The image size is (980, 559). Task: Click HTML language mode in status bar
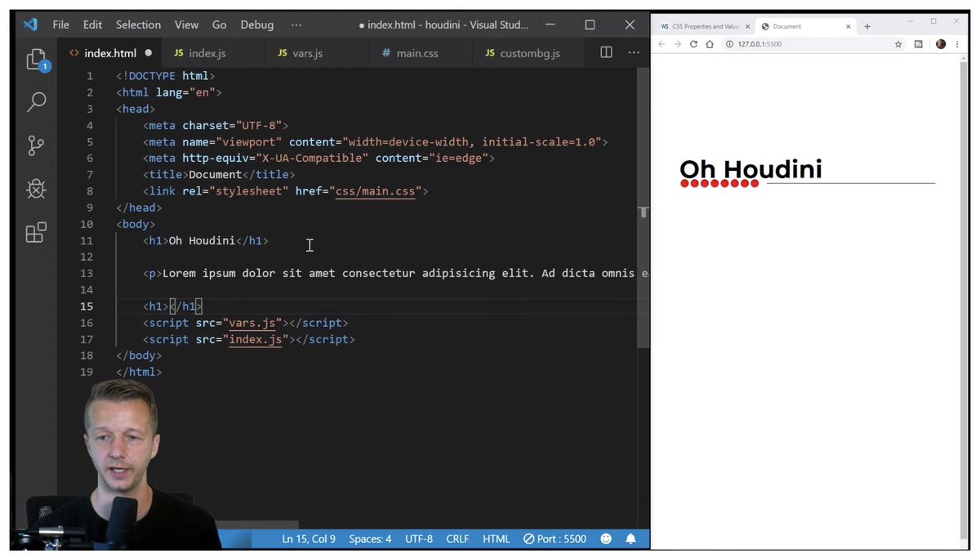click(x=496, y=539)
